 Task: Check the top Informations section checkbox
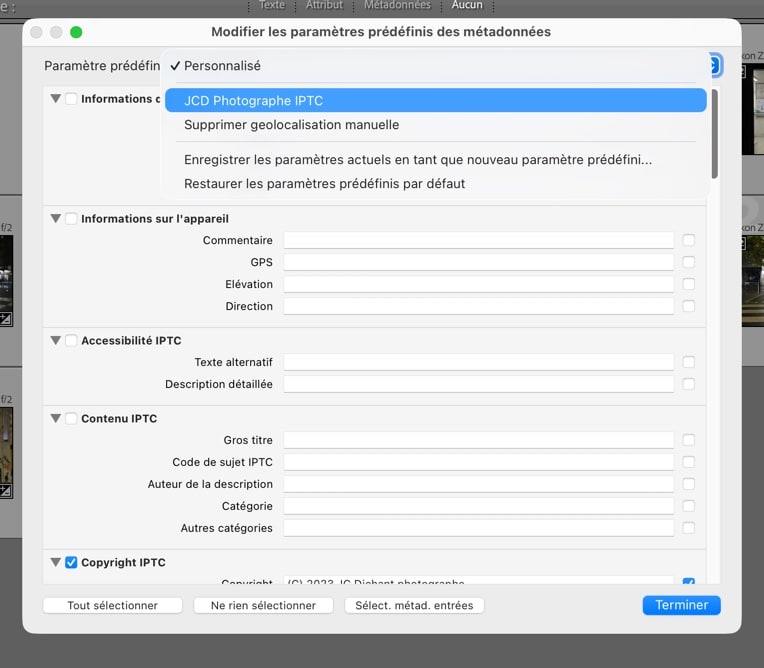[x=71, y=98]
